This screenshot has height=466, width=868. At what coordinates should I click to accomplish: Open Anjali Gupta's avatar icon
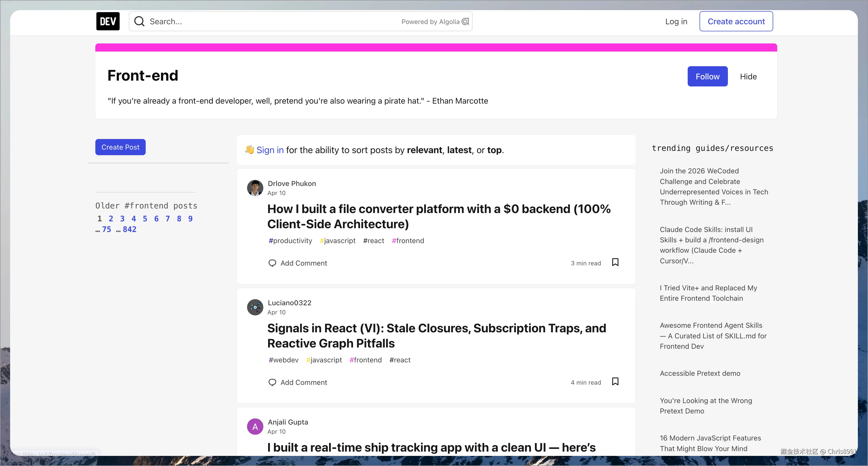tap(255, 426)
